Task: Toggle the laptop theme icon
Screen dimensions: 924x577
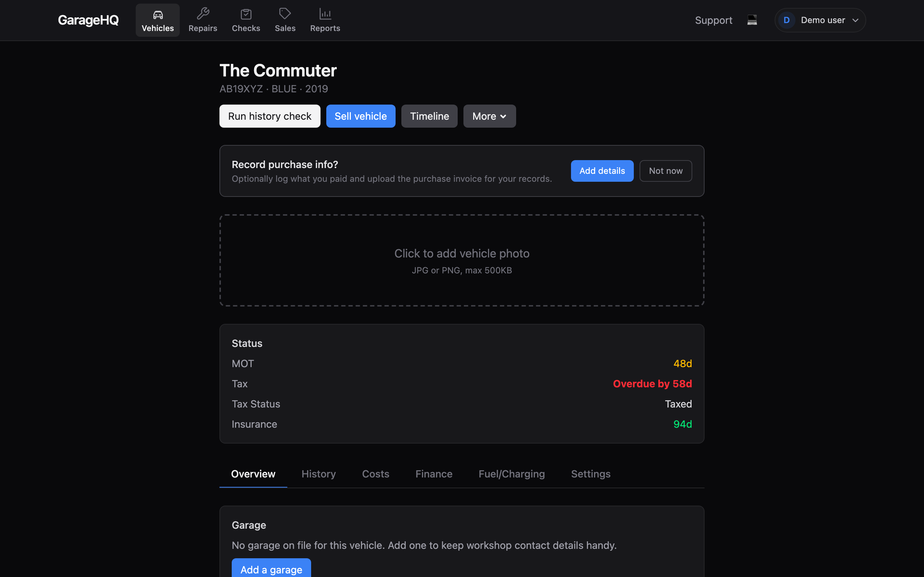Action: pos(752,20)
